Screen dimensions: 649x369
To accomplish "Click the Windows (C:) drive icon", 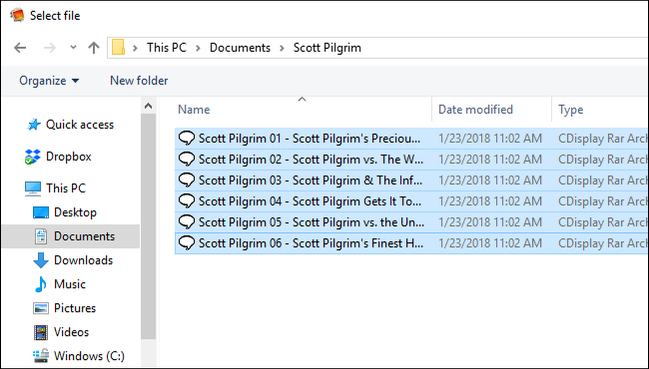I will [x=41, y=356].
